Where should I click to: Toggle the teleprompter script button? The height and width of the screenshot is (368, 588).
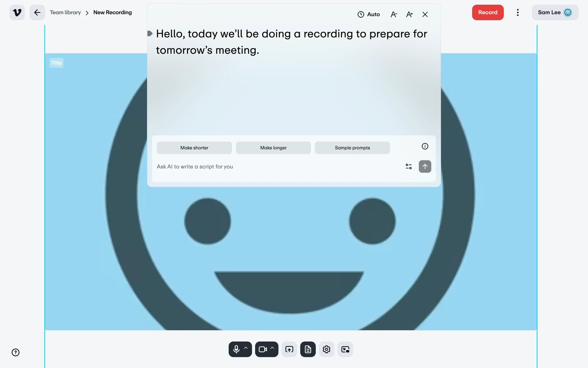coord(308,349)
